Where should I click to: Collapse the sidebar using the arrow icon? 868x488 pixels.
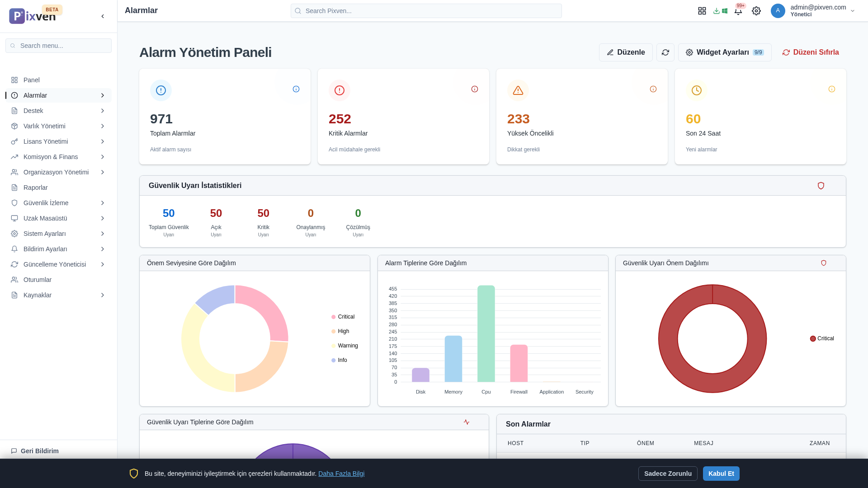pyautogui.click(x=103, y=16)
